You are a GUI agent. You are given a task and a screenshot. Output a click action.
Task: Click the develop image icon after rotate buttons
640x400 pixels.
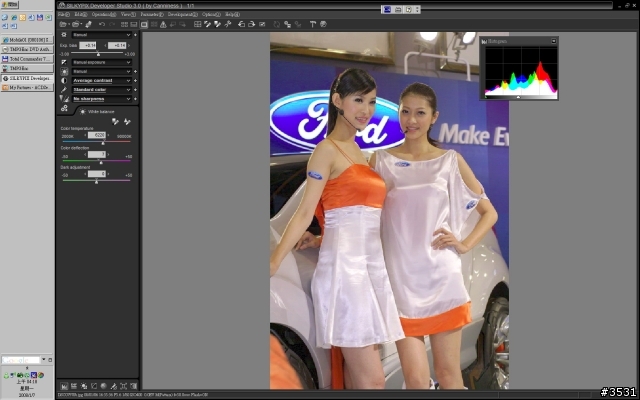[262, 24]
